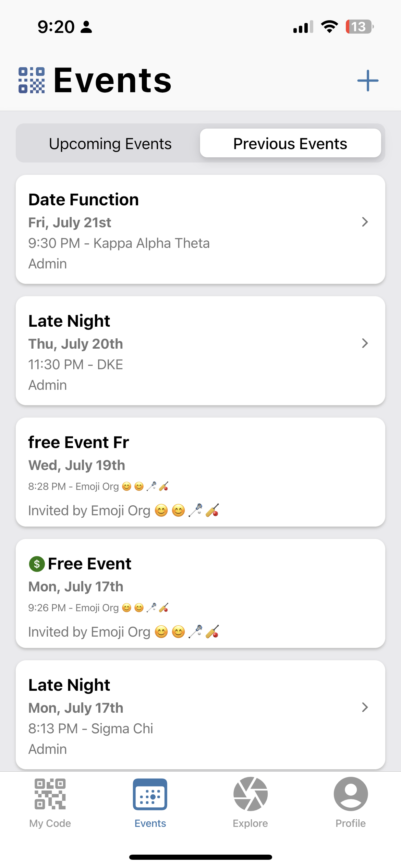Screen dimensions: 401x868
Task: Expand Date Function with its chevron
Action: (x=365, y=222)
